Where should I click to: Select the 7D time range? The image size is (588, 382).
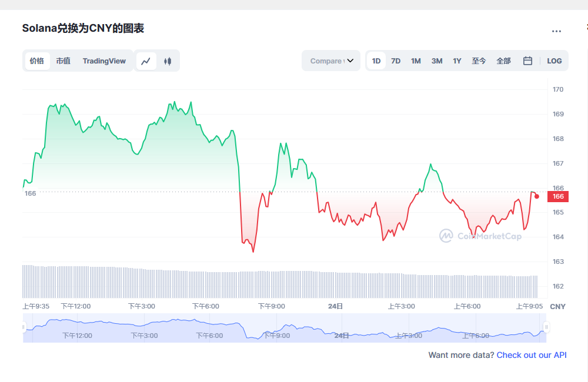[396, 61]
